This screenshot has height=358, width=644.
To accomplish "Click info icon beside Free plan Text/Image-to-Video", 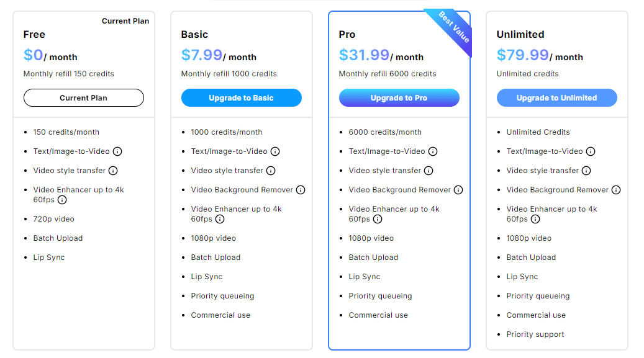I will click(x=117, y=151).
